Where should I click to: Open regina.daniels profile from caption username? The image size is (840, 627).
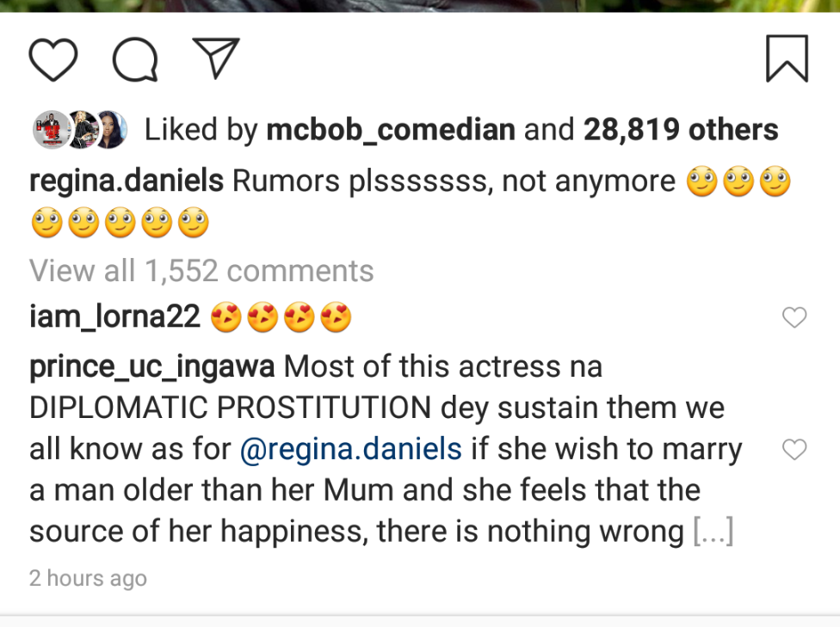(x=127, y=181)
